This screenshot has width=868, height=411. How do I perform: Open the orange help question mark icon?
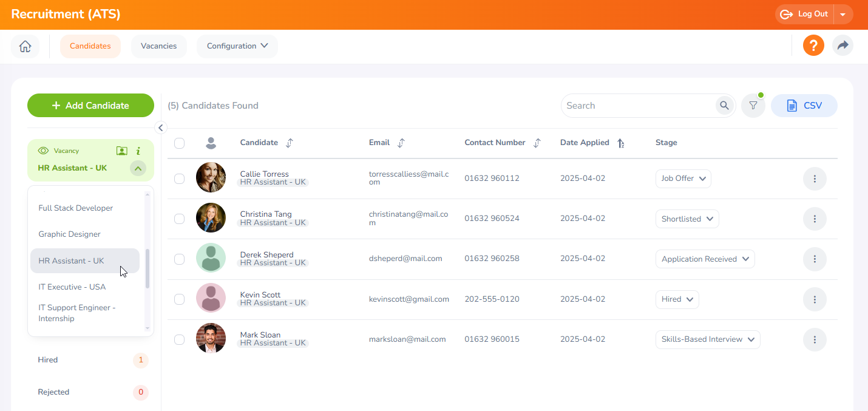coord(813,46)
